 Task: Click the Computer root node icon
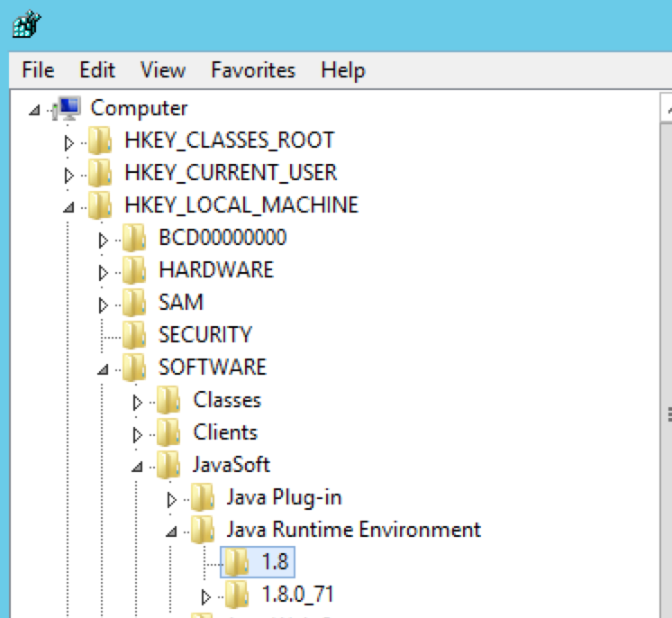[x=68, y=108]
